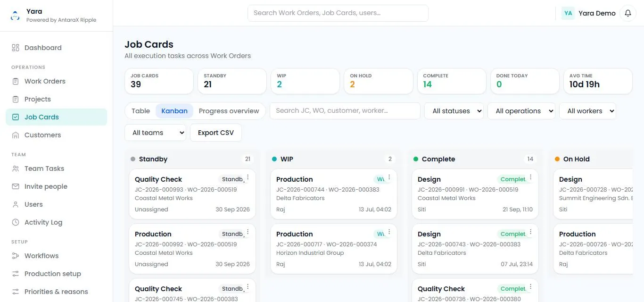
Task: Click the global Search Work Orders field
Action: tap(338, 13)
